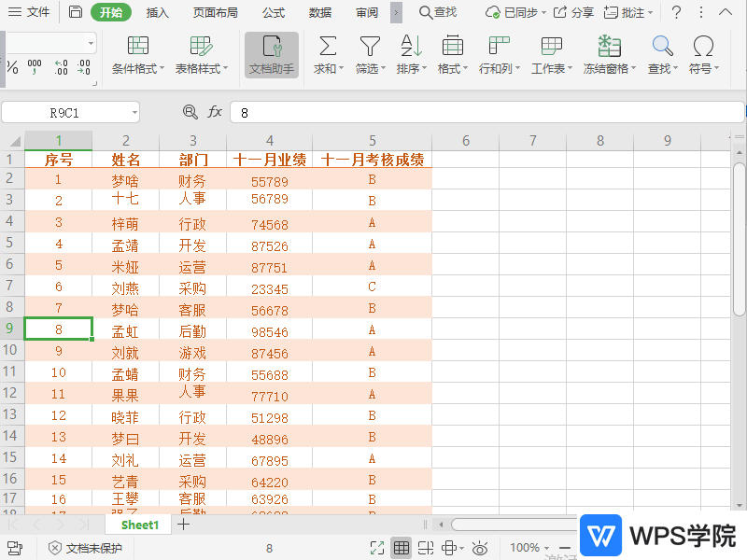The image size is (747, 560).
Task: Click the zoom percentage showing 100%
Action: click(x=526, y=548)
